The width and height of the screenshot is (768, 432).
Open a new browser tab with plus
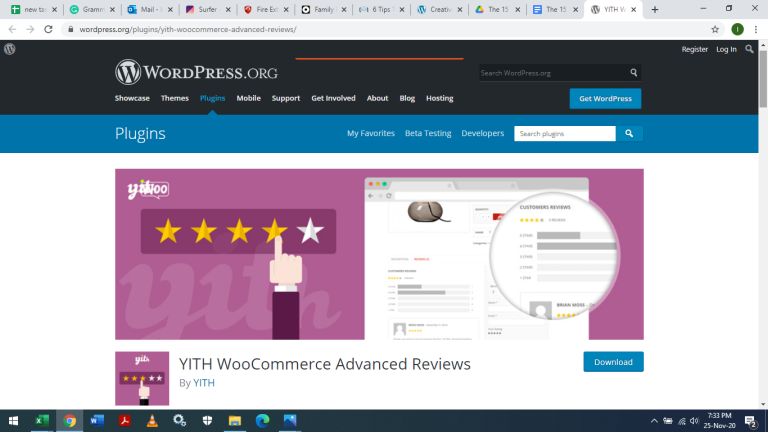(654, 9)
